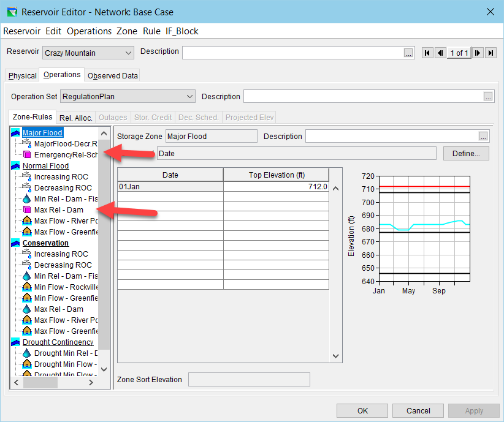Go to next reservoir arrow button
Screen dimensions: 504x422
click(478, 53)
